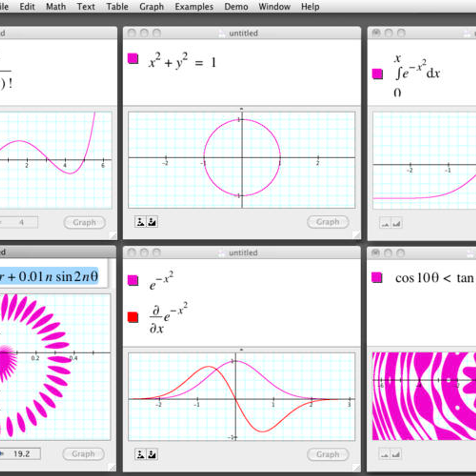Screen dimensions: 476x476
Task: Open the Demo menu
Action: click(x=236, y=7)
